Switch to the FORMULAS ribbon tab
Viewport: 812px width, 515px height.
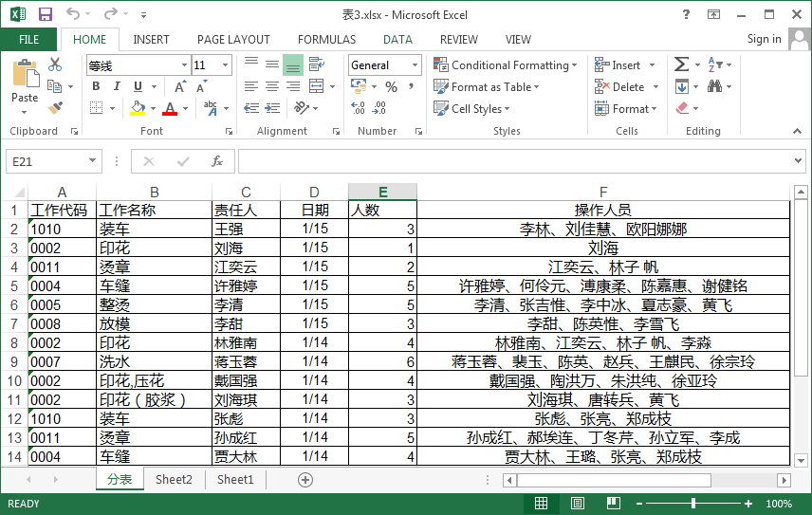click(x=326, y=40)
